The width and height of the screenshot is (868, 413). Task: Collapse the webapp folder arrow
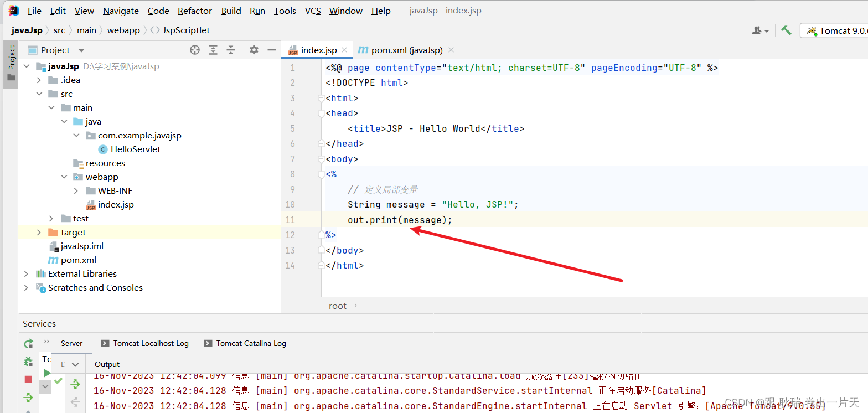[x=64, y=177]
